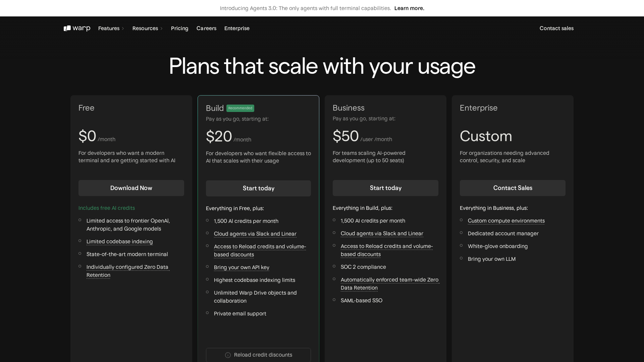Expand the Features menu chevron

point(123,28)
